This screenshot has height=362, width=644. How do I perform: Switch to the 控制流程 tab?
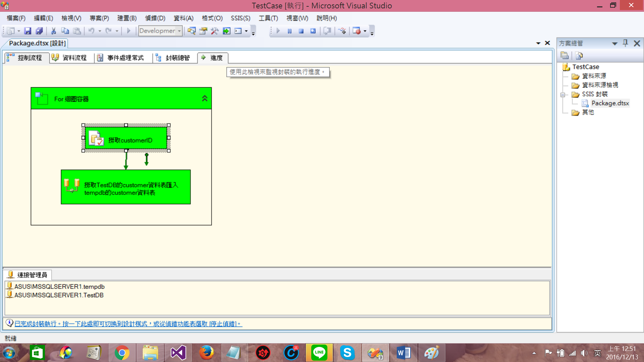(x=26, y=58)
